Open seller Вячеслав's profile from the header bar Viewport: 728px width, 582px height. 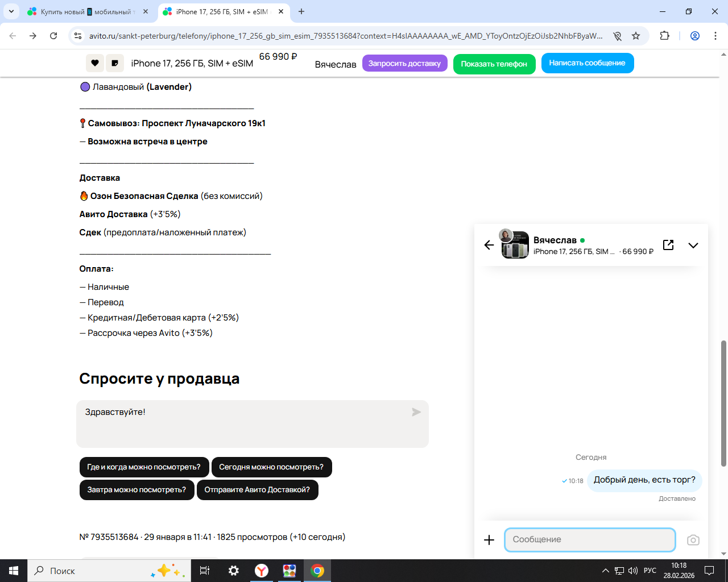pos(336,64)
